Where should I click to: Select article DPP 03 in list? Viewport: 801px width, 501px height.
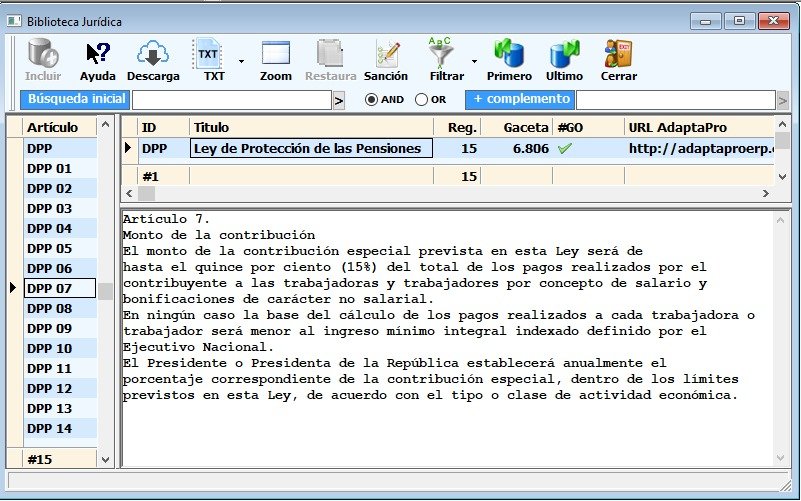pos(50,208)
